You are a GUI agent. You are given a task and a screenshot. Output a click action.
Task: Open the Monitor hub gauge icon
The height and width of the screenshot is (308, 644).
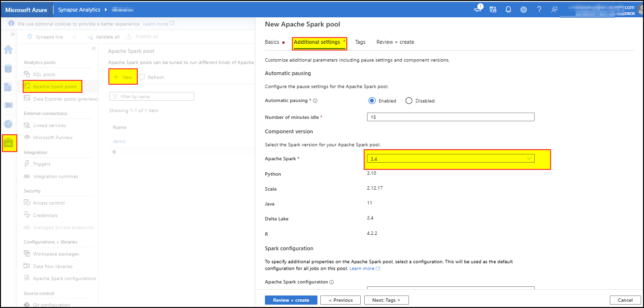(x=8, y=124)
